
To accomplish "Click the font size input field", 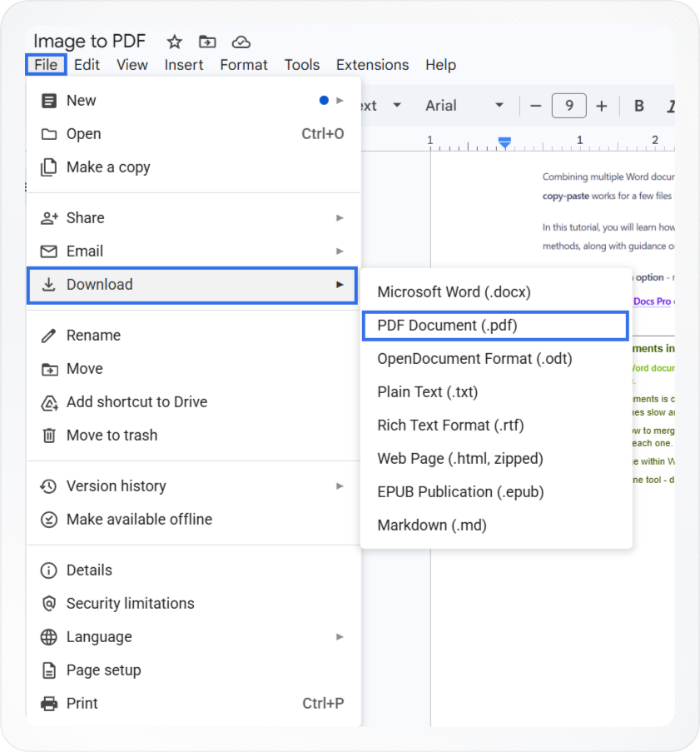I will [568, 106].
